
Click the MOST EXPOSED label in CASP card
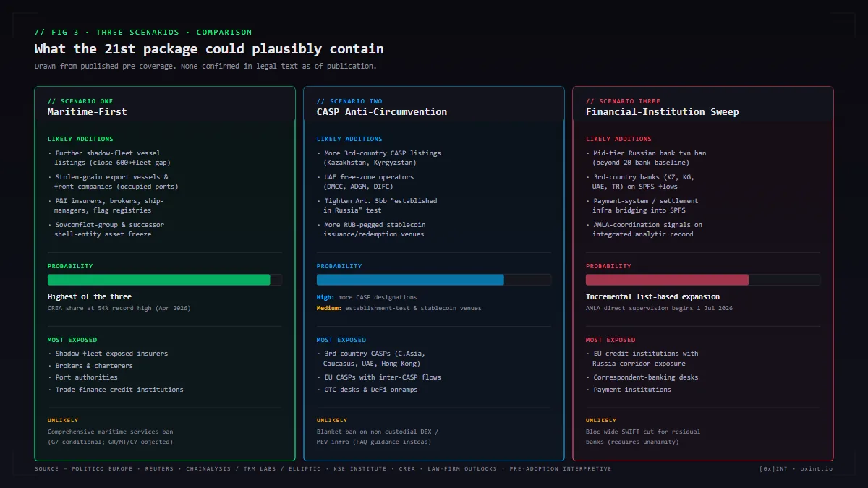pos(341,340)
